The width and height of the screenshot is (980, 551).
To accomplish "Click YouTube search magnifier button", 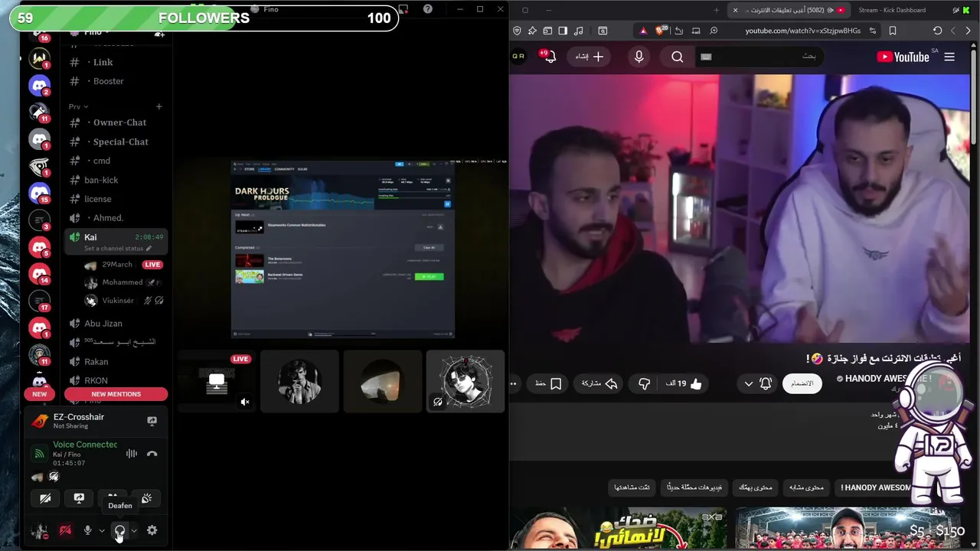I will coord(677,57).
